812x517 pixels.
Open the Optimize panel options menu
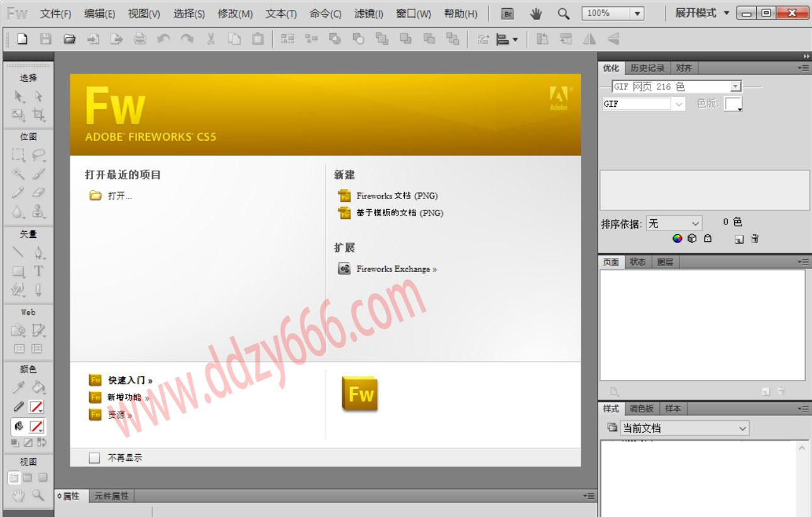[x=803, y=68]
